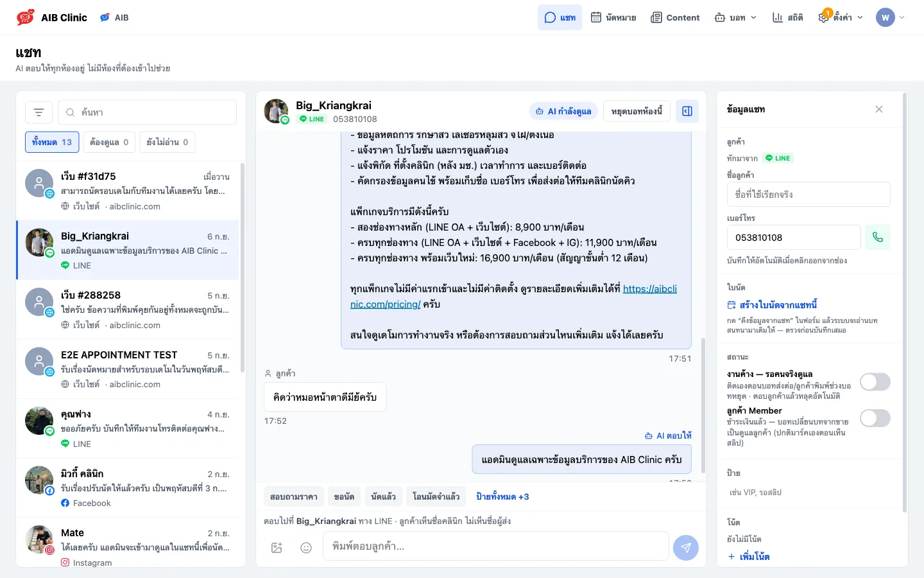Screen dimensions: 924x578
Task: Apply the นัดแล้ว tag
Action: pyautogui.click(x=383, y=496)
